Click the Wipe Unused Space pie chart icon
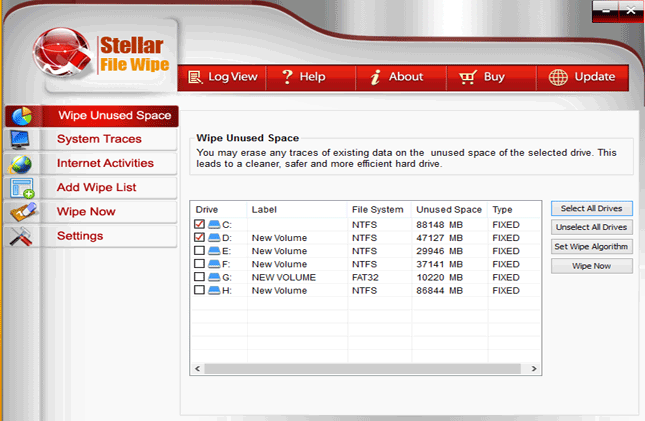The height and width of the screenshot is (421, 645). [22, 116]
